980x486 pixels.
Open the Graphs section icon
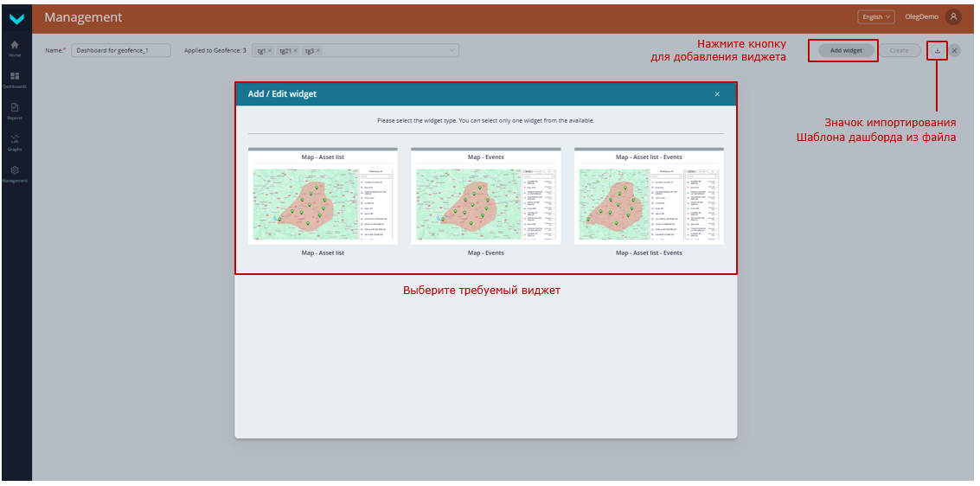click(x=15, y=142)
